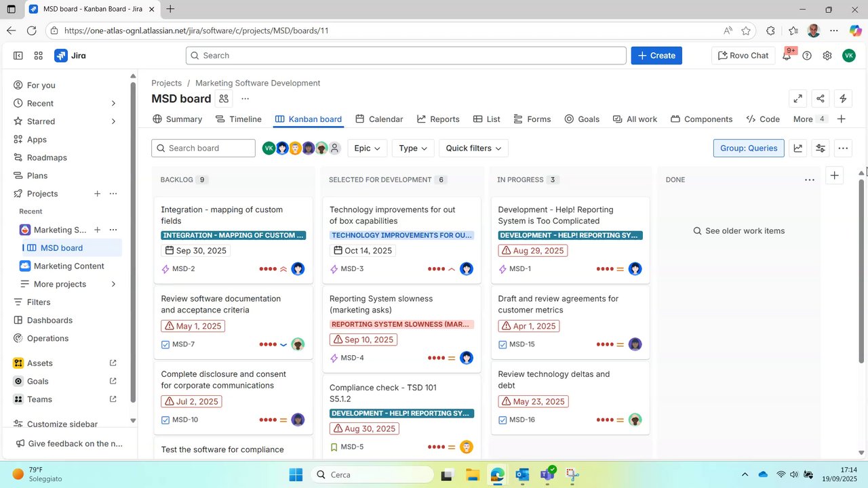Click assignee avatar on MSD-5 card
Viewport: 868px width, 488px height.
(467, 447)
